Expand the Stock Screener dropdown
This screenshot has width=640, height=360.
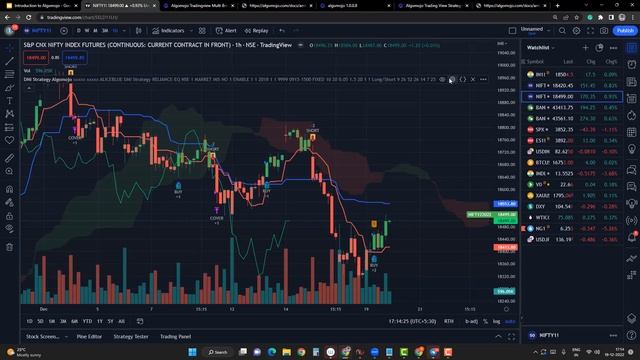click(65, 337)
